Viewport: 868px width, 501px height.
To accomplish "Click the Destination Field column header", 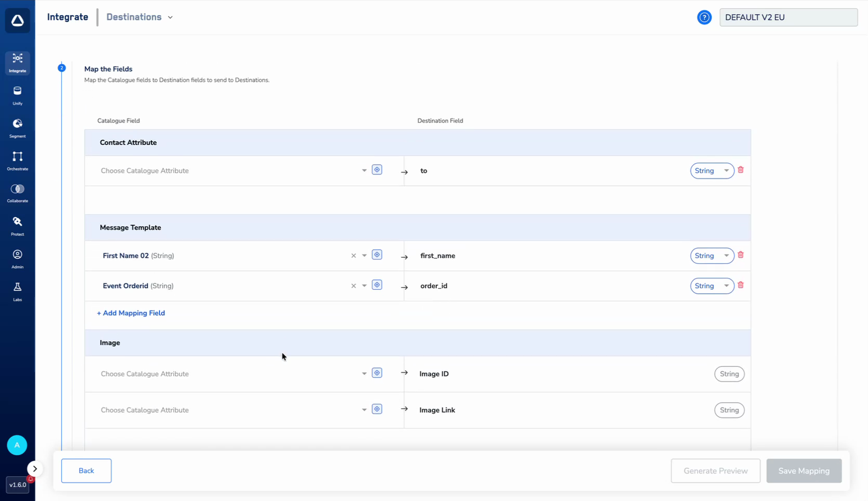I will click(x=440, y=121).
